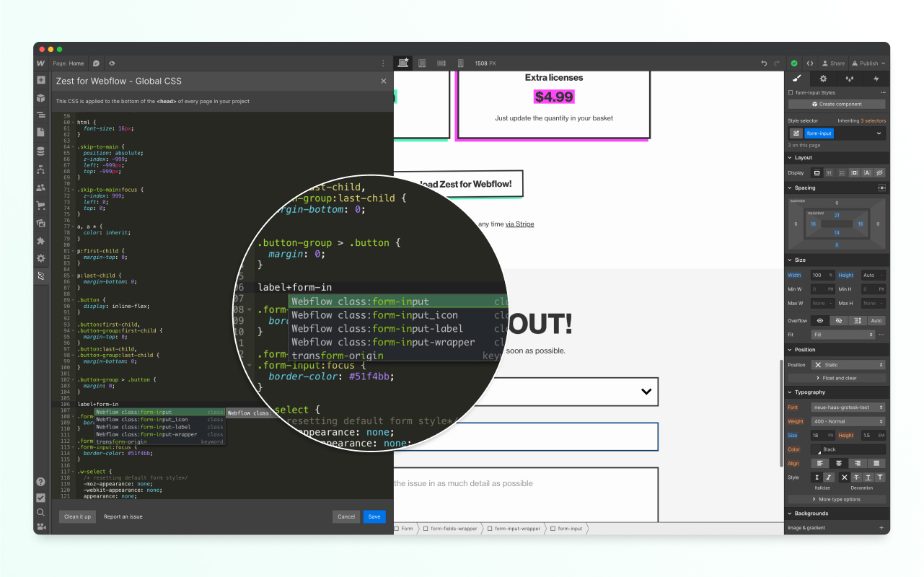Open the export code brackets icon
The height and width of the screenshot is (577, 924).
(810, 63)
